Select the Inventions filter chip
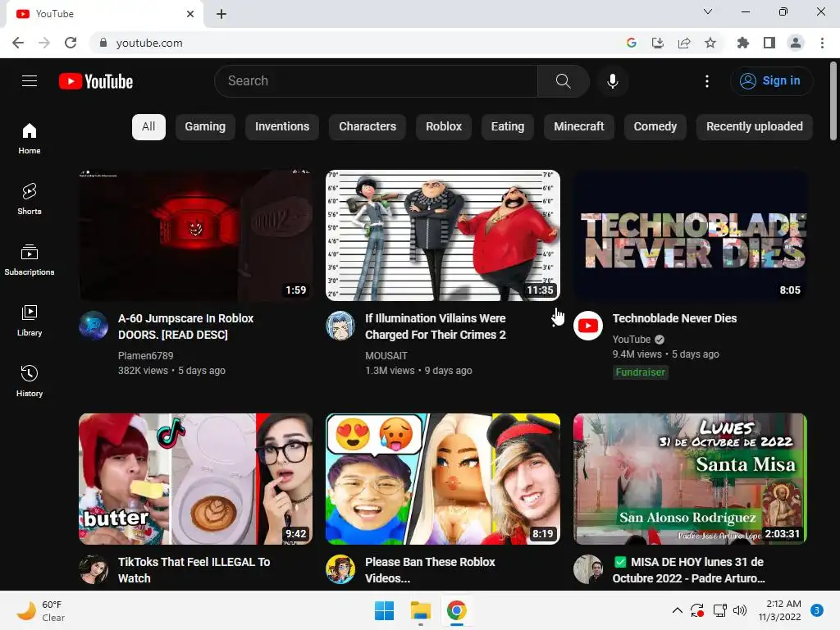This screenshot has width=840, height=630. click(282, 126)
